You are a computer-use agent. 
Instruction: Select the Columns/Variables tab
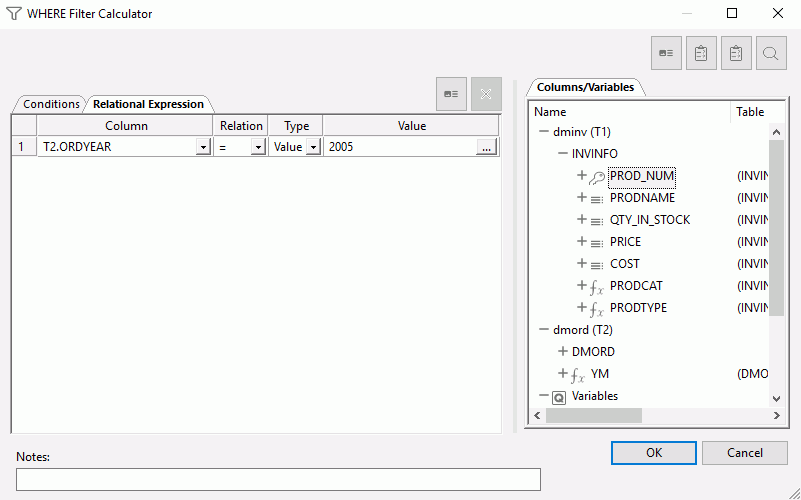586,87
